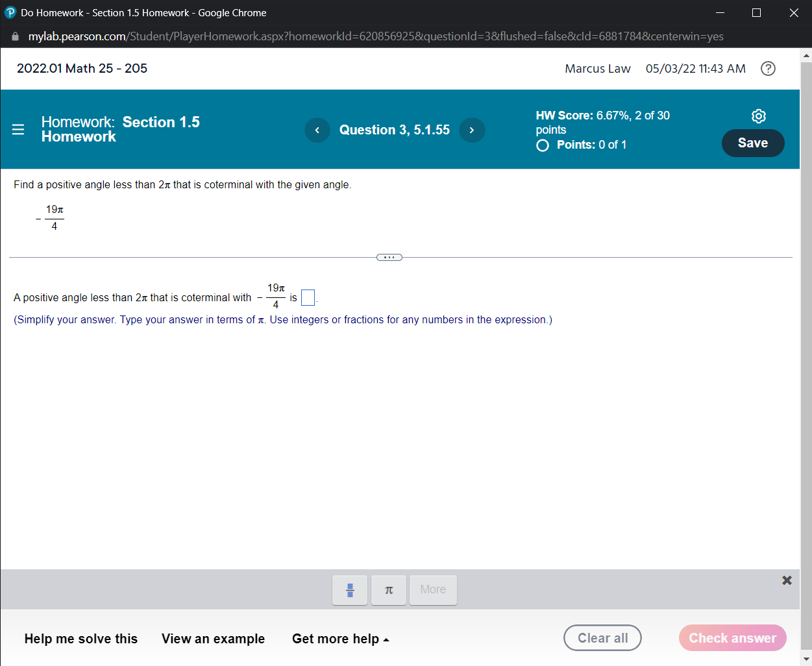Go to the next question with the right arrow

pyautogui.click(x=472, y=130)
